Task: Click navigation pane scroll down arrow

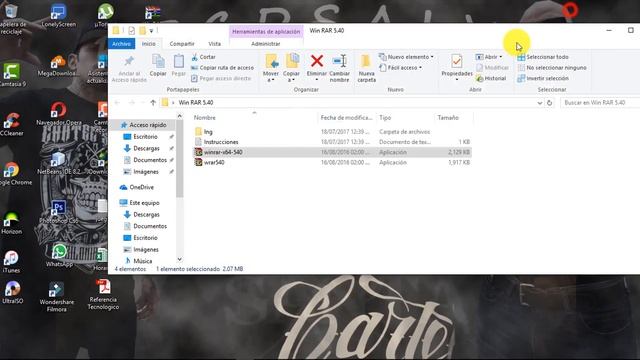Action: (179, 259)
